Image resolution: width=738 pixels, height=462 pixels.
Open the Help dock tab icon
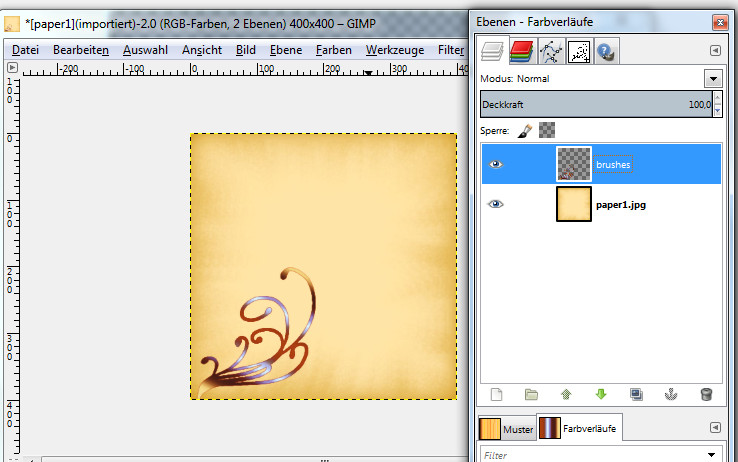point(607,51)
